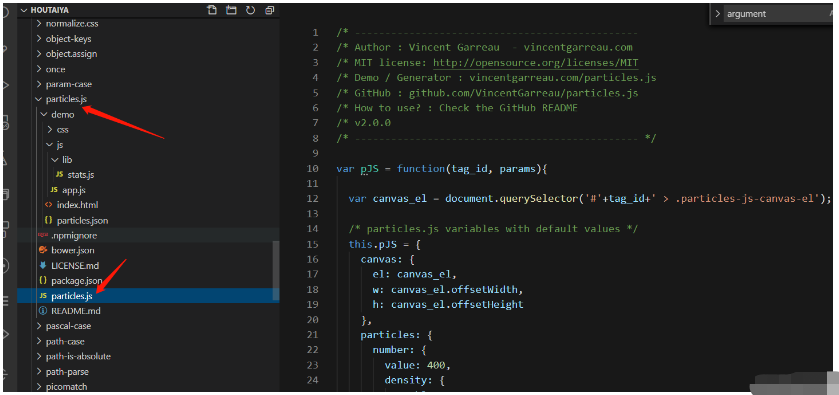
Task: Click the New Folder icon in explorer header
Action: pos(231,10)
